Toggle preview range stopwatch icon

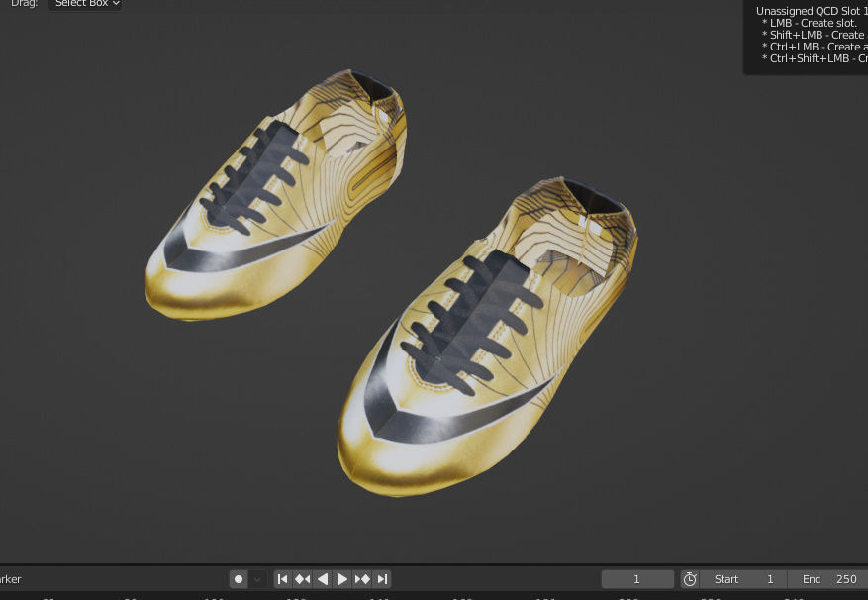coord(690,579)
